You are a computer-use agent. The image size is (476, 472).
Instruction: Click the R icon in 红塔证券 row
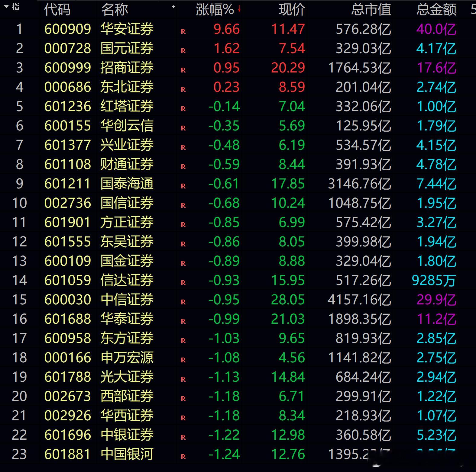(183, 109)
